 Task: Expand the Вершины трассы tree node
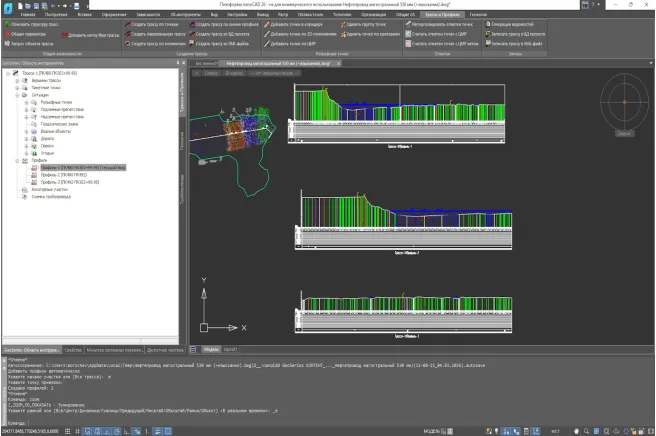[x=17, y=80]
